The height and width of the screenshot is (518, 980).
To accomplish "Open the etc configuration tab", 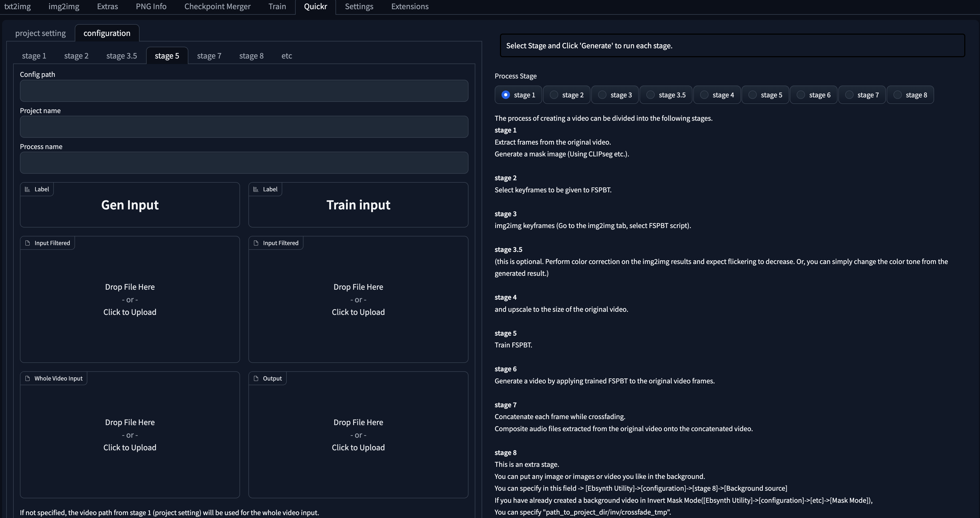I will (286, 56).
